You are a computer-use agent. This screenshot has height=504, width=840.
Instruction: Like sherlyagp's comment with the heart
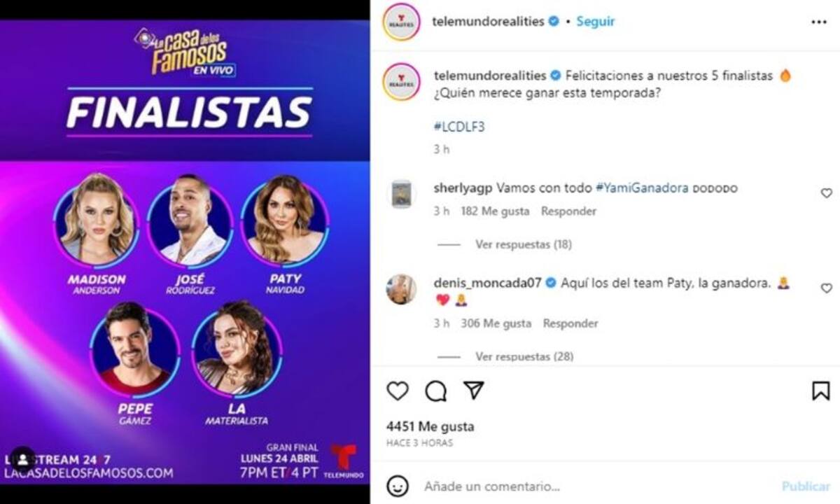click(x=826, y=193)
